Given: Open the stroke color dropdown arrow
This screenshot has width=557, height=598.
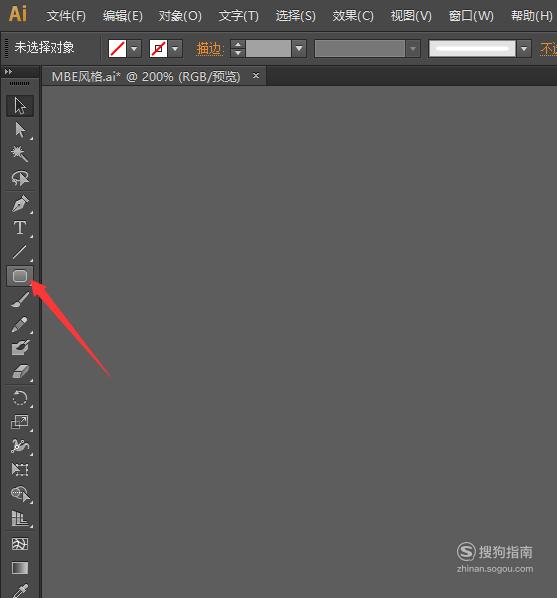Looking at the screenshot, I should tap(175, 49).
